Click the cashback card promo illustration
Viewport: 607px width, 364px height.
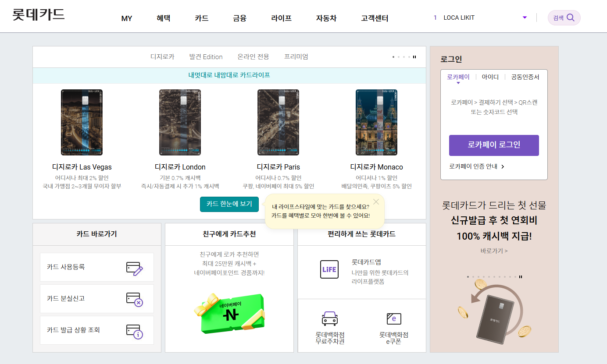point(494,312)
